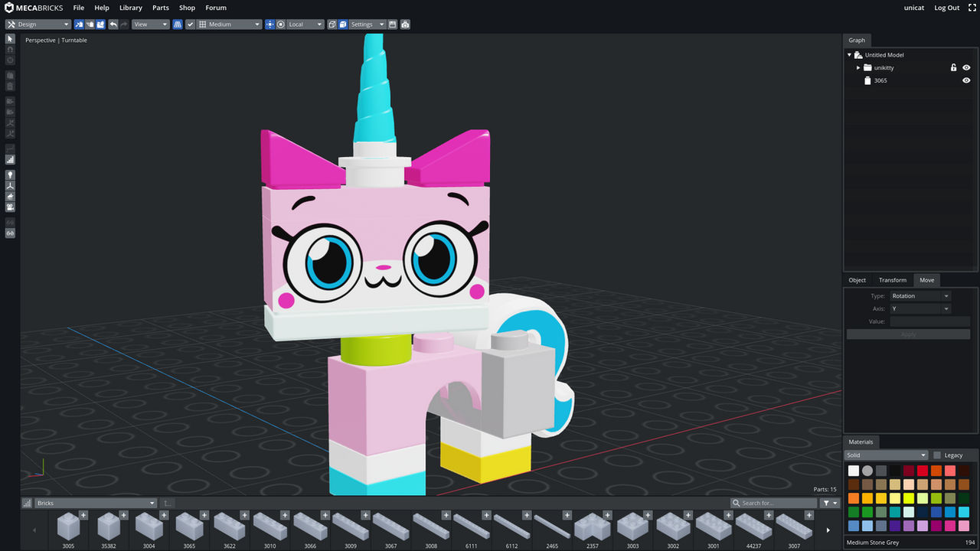
Task: Open the Parts menu
Action: (161, 8)
